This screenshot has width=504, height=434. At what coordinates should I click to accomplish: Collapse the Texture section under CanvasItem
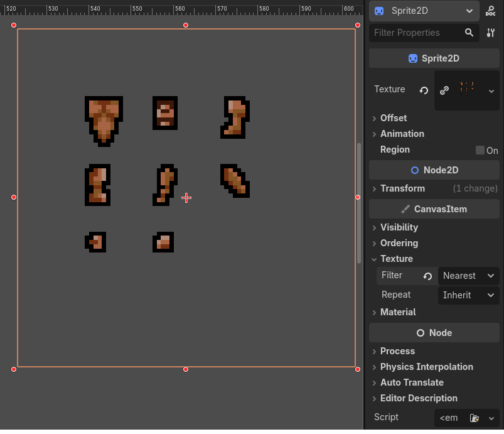pos(396,259)
